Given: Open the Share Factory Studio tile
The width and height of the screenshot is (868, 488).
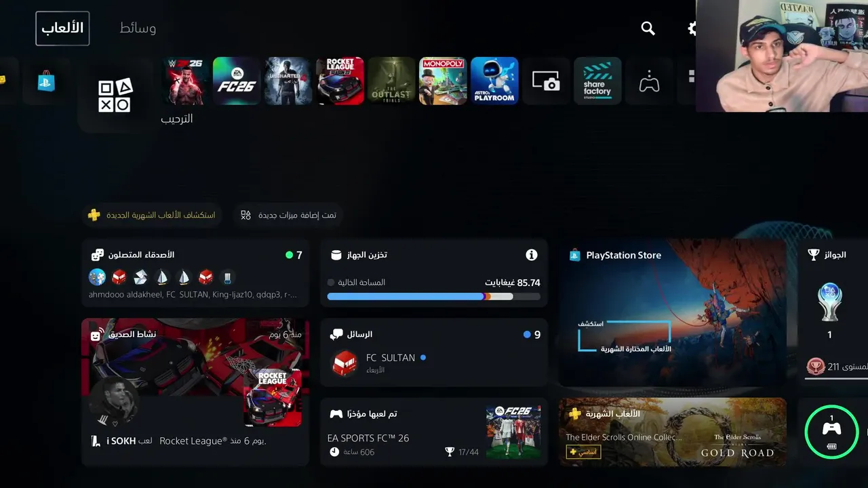Looking at the screenshot, I should [x=597, y=81].
